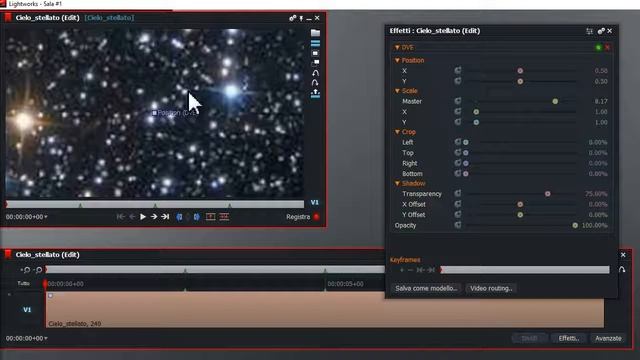This screenshot has height=360, width=640.
Task: Click the Shadow Transparency slider handle
Action: [x=548, y=194]
